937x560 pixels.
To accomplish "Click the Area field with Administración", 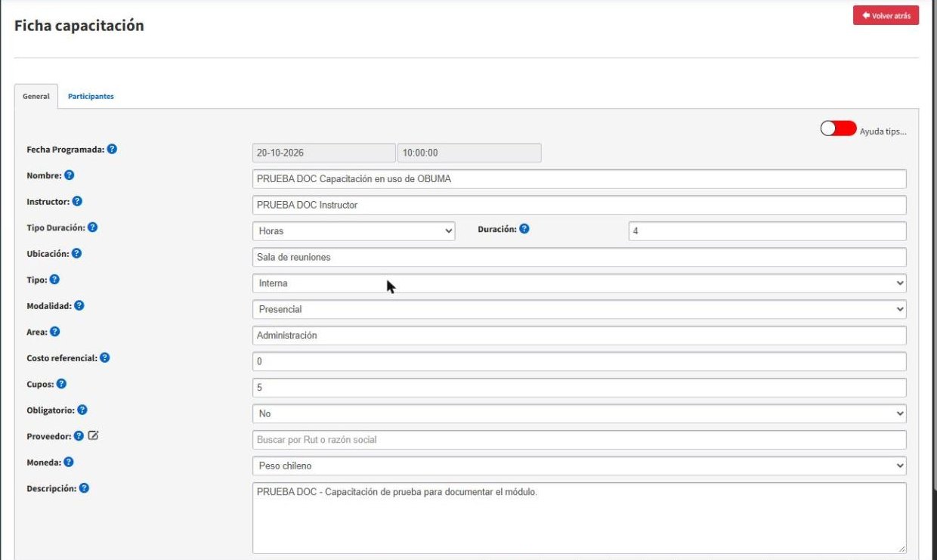I will (579, 335).
